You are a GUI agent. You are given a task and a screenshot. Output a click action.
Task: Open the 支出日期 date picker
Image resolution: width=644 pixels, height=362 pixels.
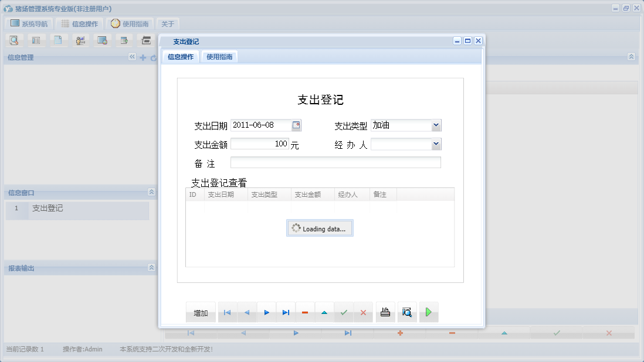tap(296, 125)
